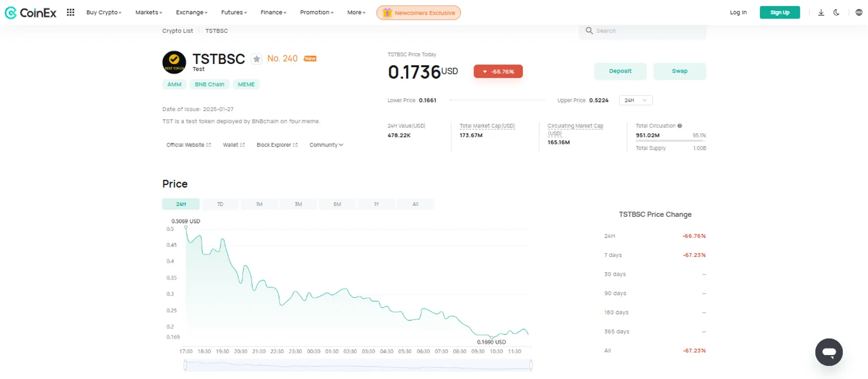868x379 pixels.
Task: Click the TSTBSC token logo
Action: click(174, 62)
